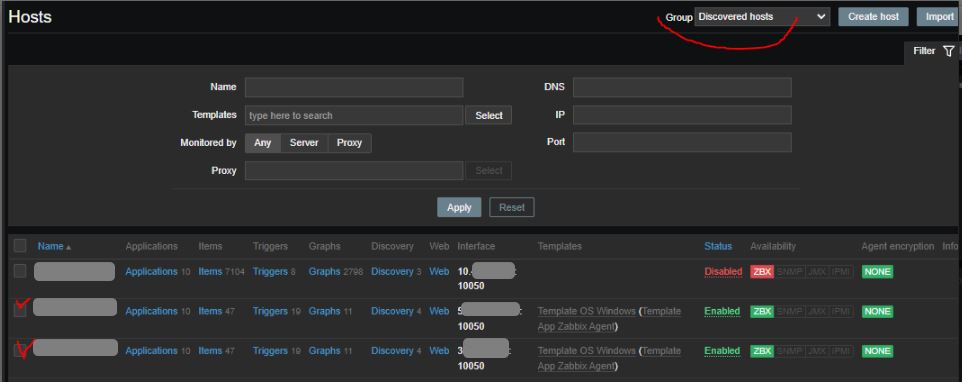The height and width of the screenshot is (382, 962).
Task: Open Applications for host with IP starting 5
Action: click(x=151, y=311)
